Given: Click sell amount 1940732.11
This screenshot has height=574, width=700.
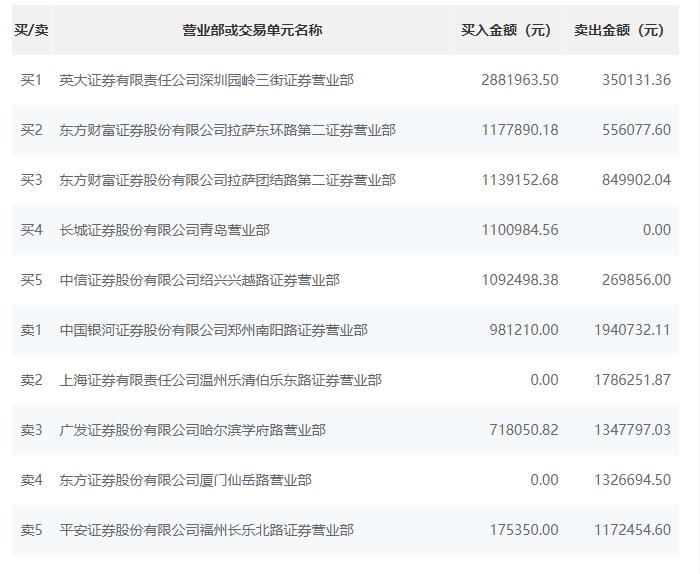Looking at the screenshot, I should coord(632,330).
